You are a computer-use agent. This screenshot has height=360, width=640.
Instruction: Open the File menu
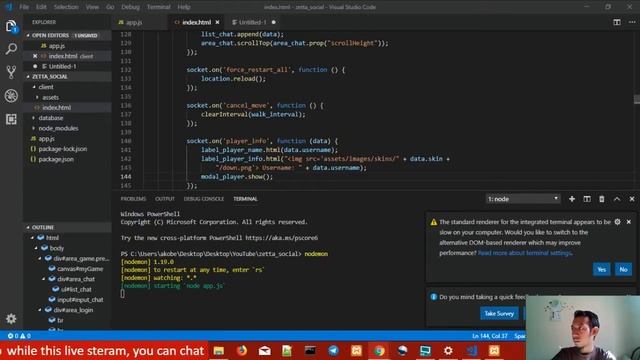click(24, 7)
